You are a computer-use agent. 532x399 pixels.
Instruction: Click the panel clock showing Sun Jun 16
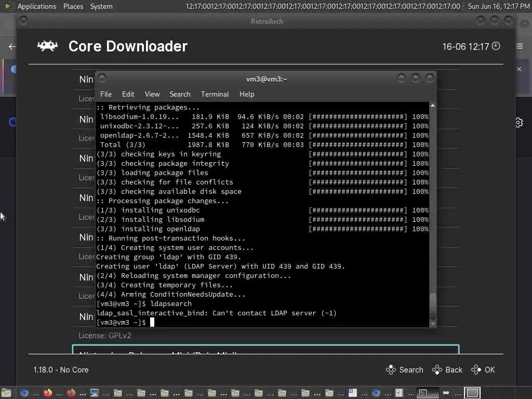coord(498,6)
